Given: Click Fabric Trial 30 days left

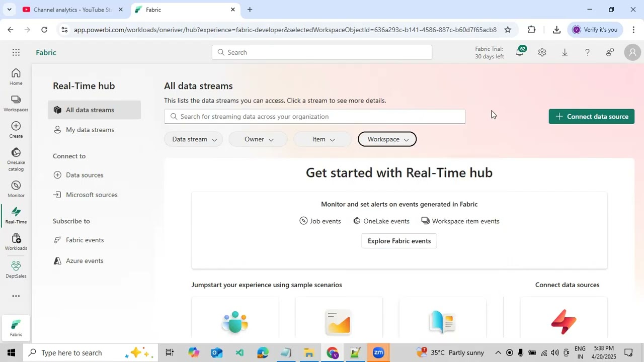Looking at the screenshot, I should point(490,52).
